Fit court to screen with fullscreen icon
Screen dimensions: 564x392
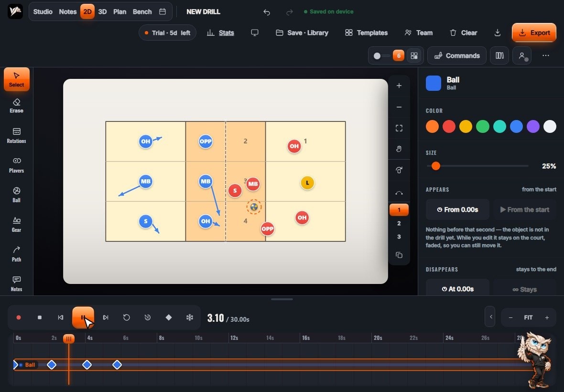point(399,128)
